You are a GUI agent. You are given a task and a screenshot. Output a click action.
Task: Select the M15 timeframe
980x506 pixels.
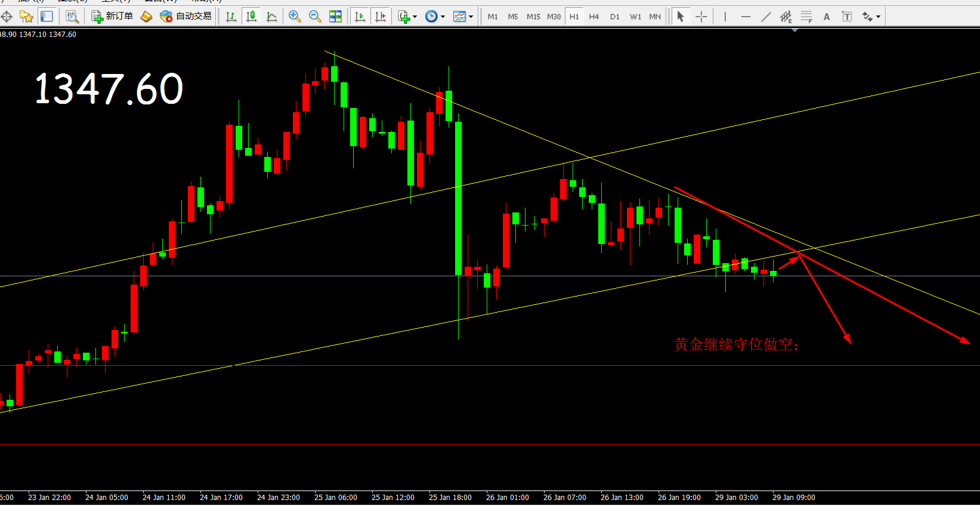pos(533,17)
